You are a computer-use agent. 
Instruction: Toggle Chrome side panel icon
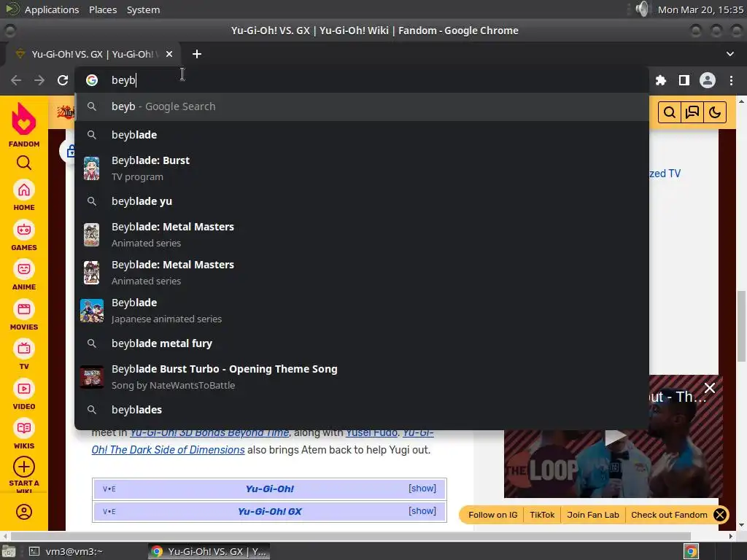point(684,80)
